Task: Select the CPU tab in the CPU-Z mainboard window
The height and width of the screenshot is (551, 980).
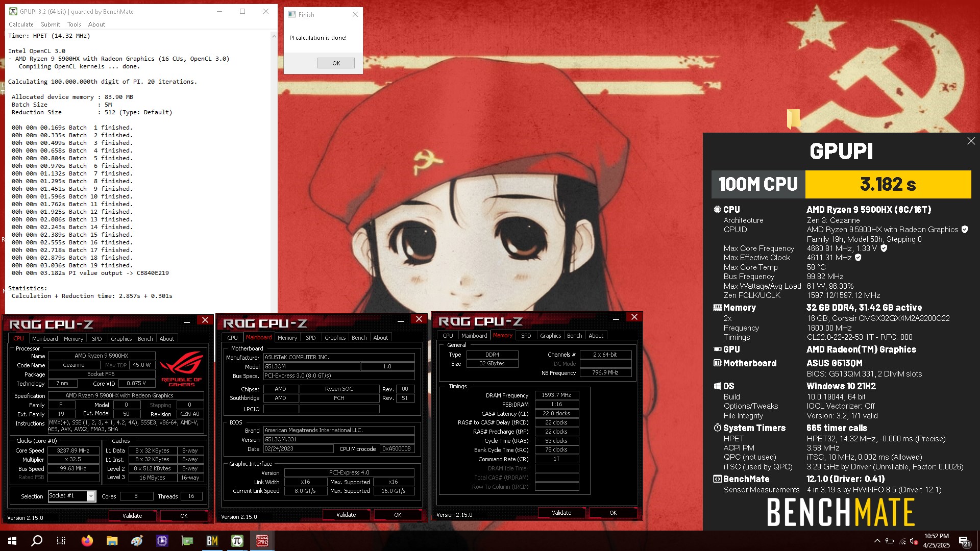Action: pos(233,338)
